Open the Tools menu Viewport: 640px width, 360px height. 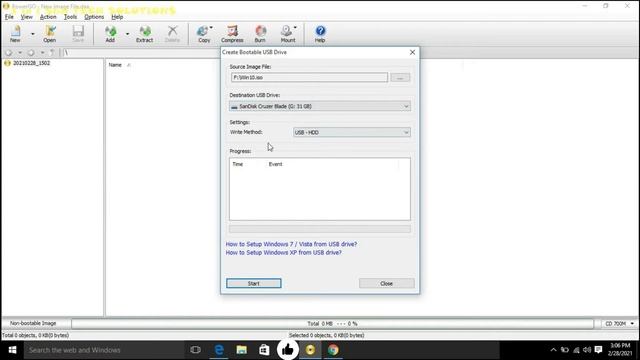click(x=70, y=17)
